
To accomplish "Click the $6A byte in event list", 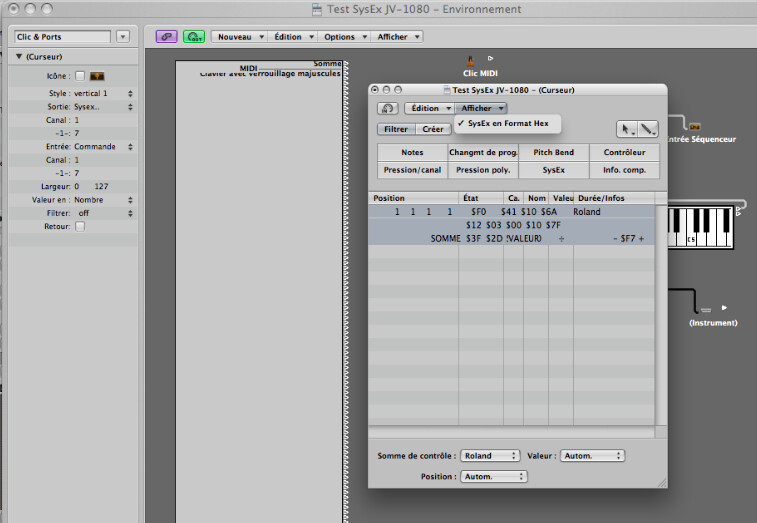I will 548,212.
